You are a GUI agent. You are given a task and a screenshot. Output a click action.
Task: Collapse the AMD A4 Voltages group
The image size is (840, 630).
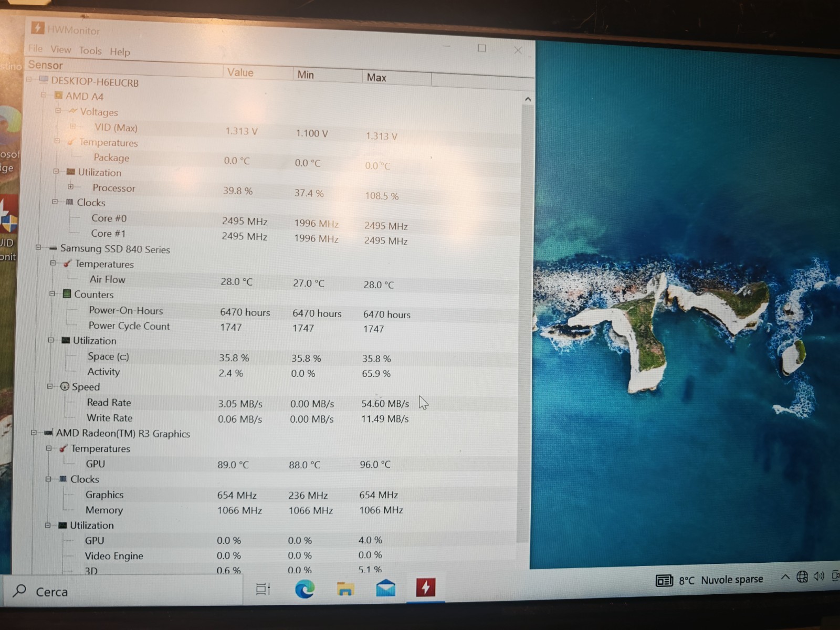click(58, 110)
